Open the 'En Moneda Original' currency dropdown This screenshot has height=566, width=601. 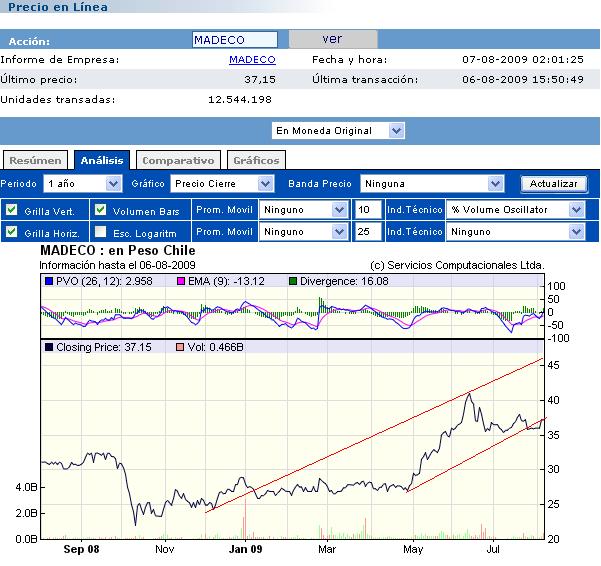(x=338, y=131)
